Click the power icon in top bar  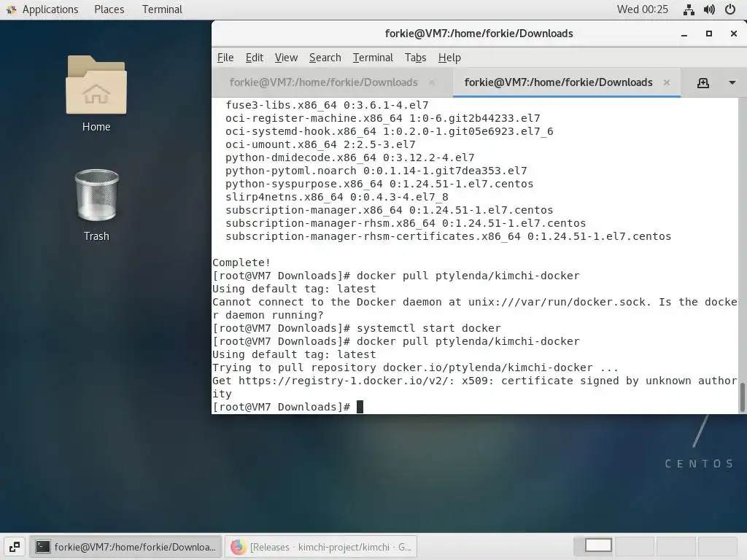tap(730, 9)
